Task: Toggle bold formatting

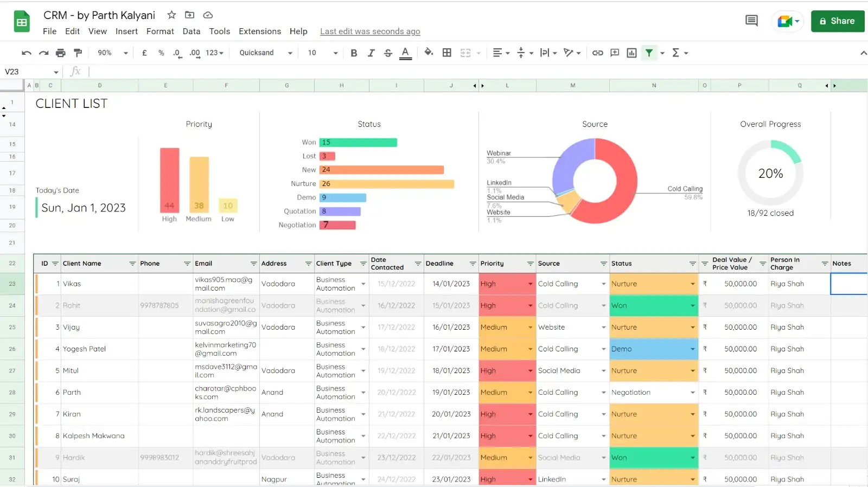Action: click(354, 53)
